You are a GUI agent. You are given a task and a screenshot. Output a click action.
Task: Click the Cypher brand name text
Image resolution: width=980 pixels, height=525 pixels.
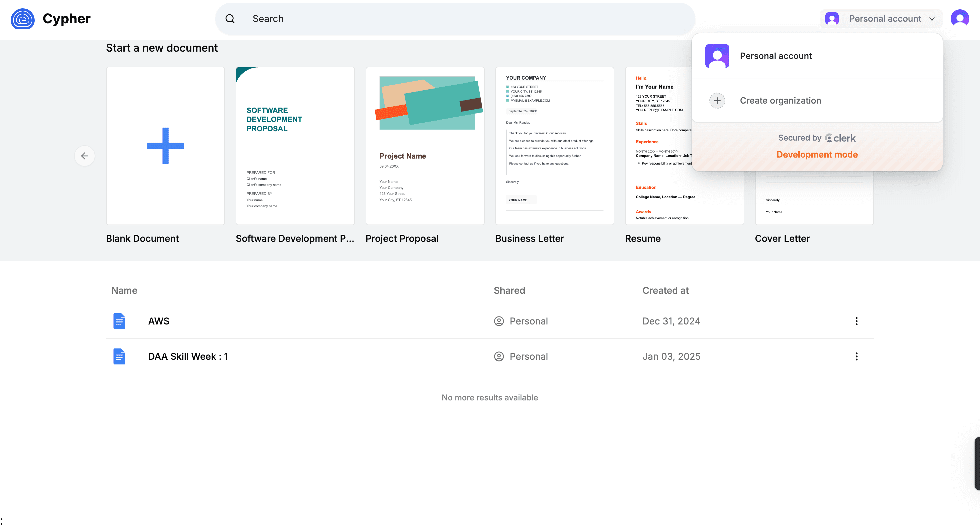tap(66, 19)
